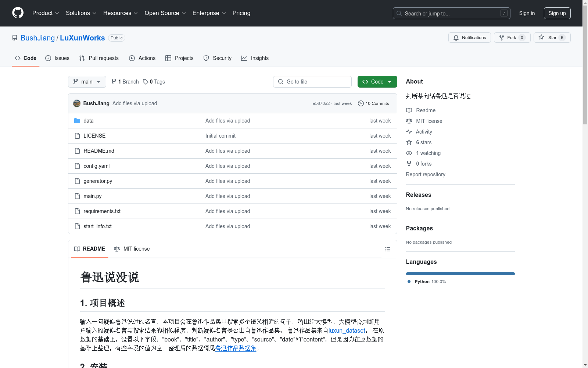Click the Search or jump to field
The height and width of the screenshot is (368, 588).
point(451,13)
